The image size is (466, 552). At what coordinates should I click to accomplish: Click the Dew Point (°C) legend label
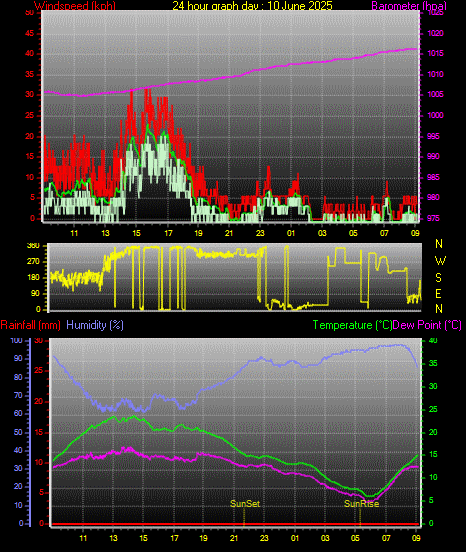point(427,325)
